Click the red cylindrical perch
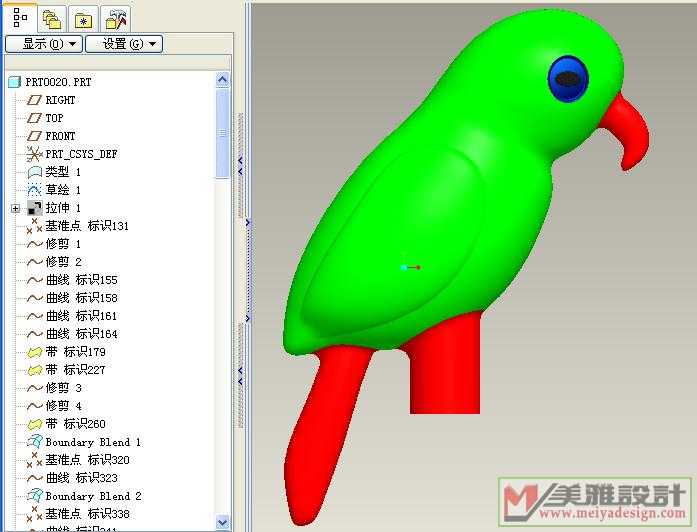This screenshot has width=697, height=532. click(x=445, y=369)
